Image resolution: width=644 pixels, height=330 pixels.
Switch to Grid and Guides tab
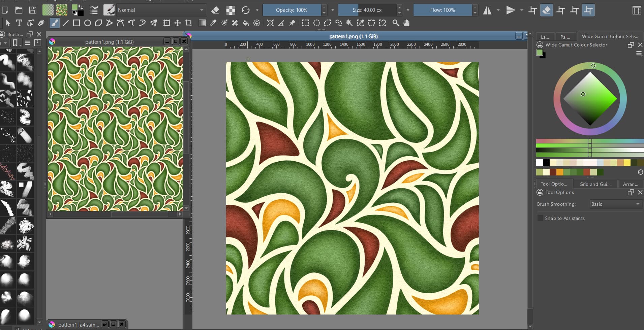(x=595, y=184)
